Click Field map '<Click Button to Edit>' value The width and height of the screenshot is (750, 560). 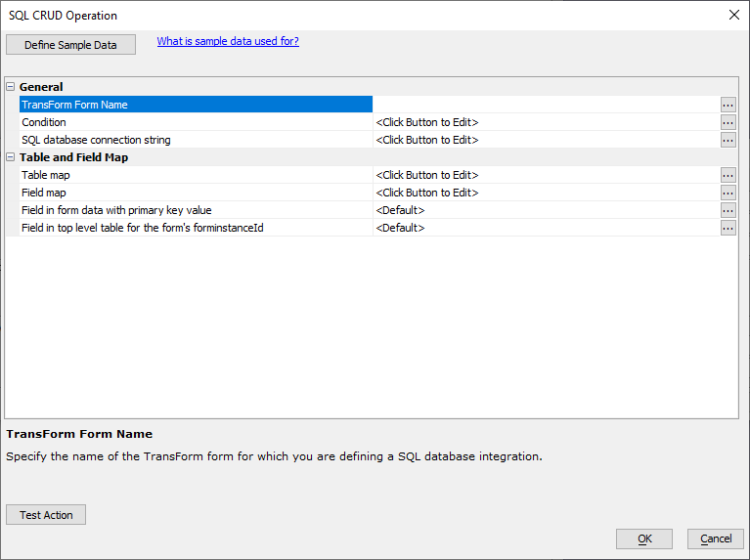coord(427,193)
